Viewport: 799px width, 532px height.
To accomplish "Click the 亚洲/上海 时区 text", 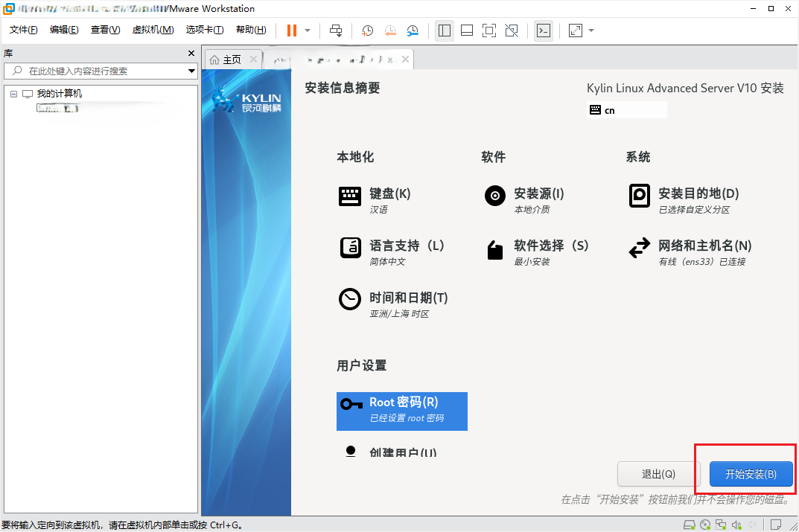I will [x=399, y=314].
